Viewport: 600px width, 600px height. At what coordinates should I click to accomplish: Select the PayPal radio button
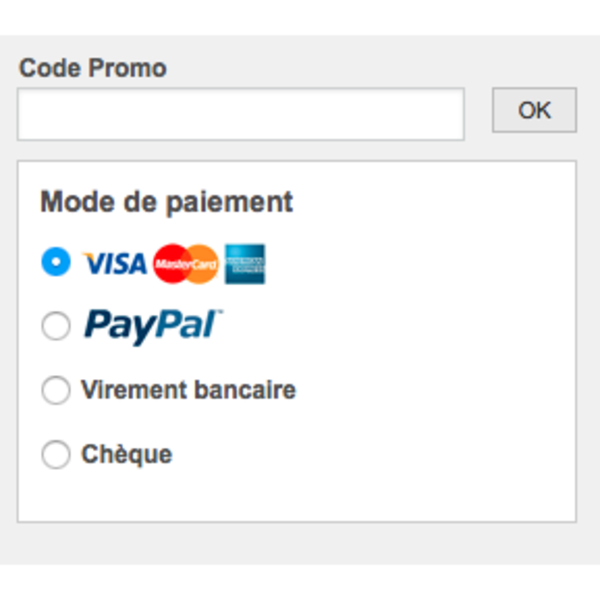click(x=56, y=326)
